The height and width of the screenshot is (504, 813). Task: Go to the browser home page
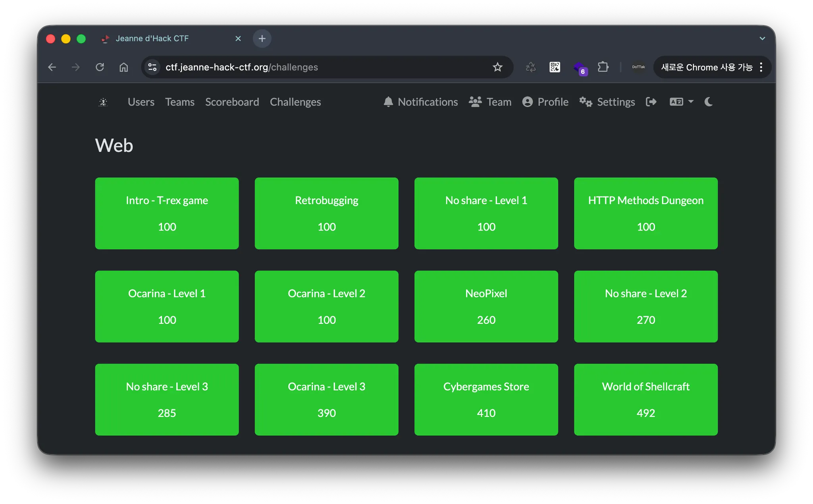pos(124,67)
